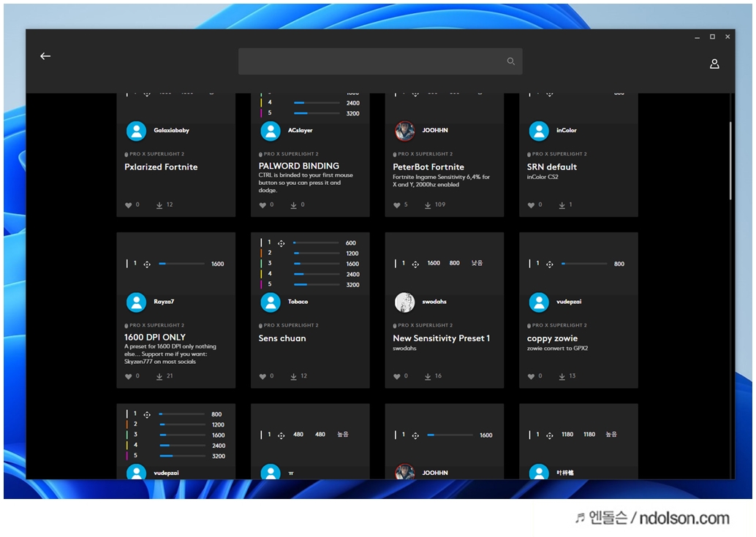Viewport: 756px width, 537px height.
Task: Select the Tobaco username
Action: click(x=298, y=302)
